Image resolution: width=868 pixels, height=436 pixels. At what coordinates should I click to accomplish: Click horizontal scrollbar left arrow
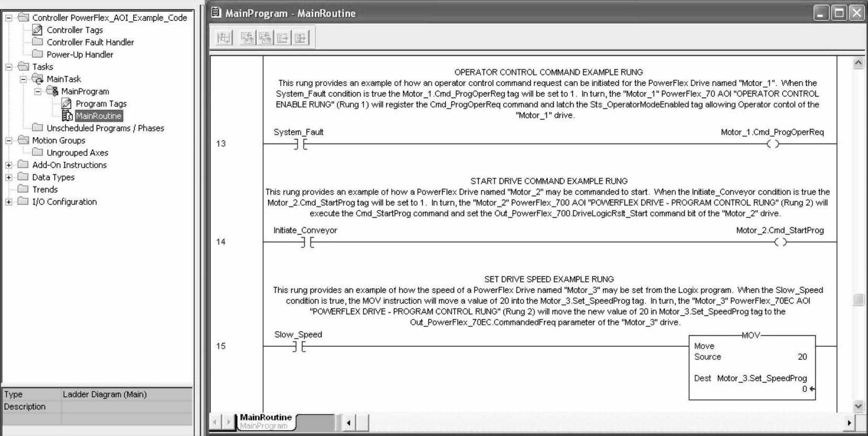tap(348, 422)
